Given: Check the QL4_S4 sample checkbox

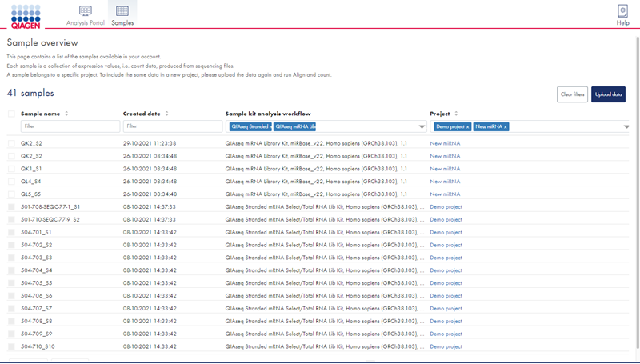Looking at the screenshot, I should coord(11,181).
